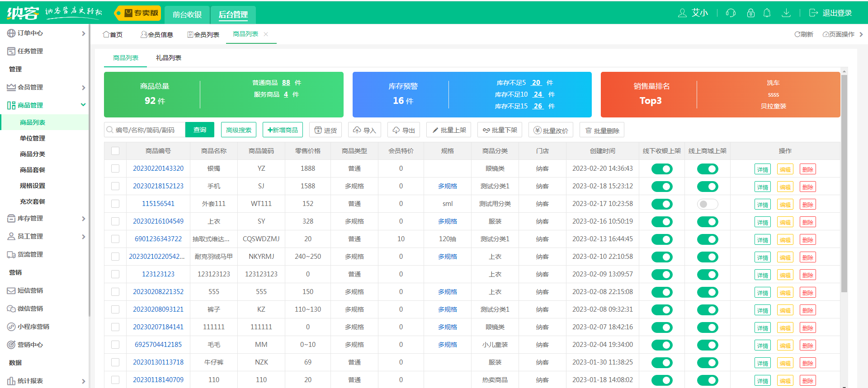Image resolution: width=868 pixels, height=388 pixels.
Task: Click the 营销中心 target icon
Action: 11,345
